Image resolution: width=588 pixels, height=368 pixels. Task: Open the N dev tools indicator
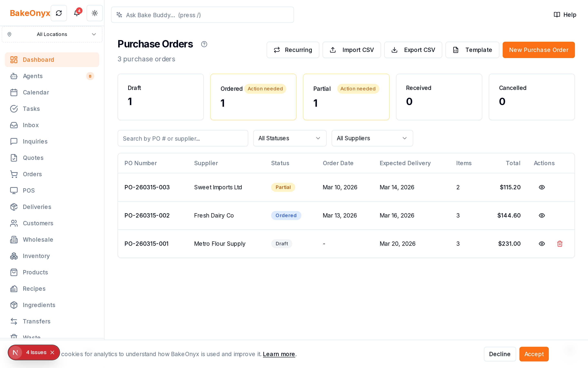15,352
